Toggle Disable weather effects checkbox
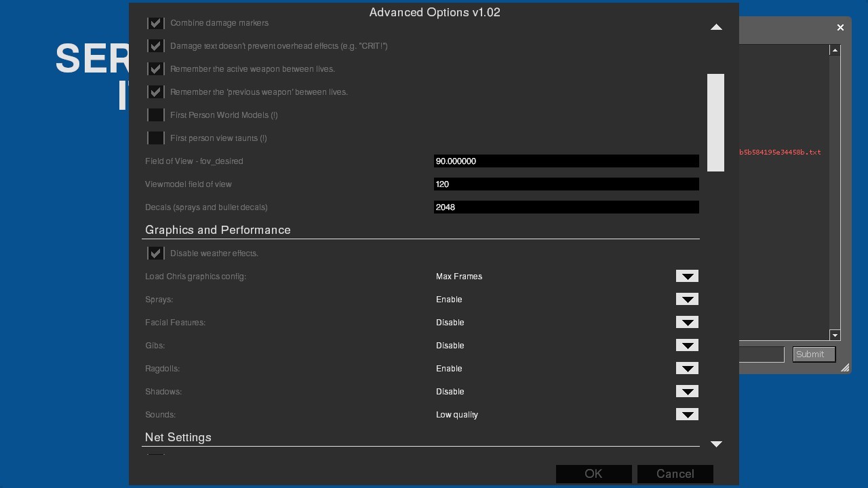 pos(156,253)
